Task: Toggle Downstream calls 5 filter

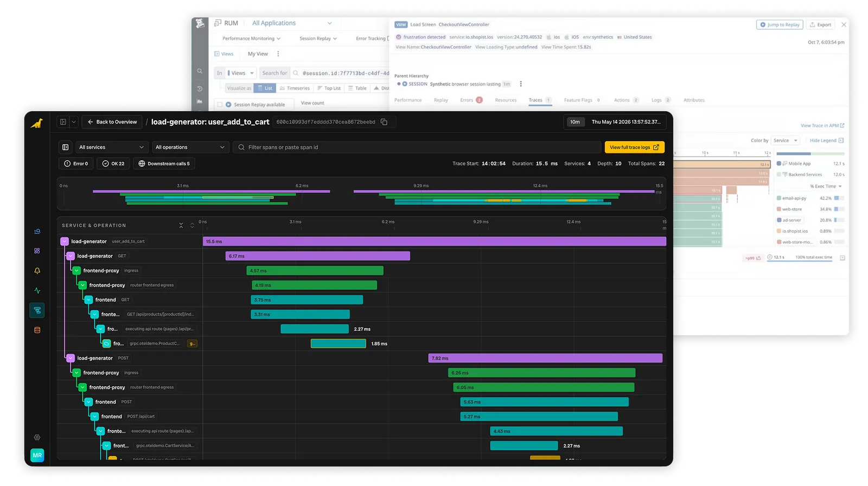Action: coord(164,163)
